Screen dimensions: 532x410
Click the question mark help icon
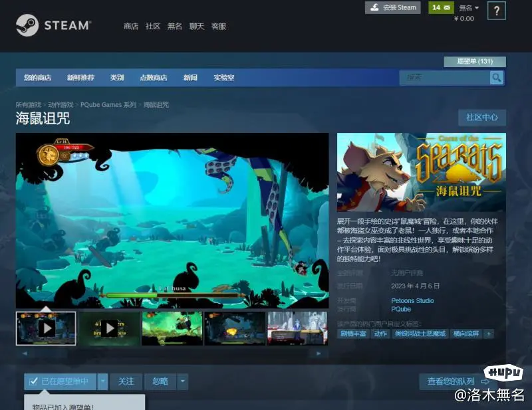pyautogui.click(x=496, y=11)
